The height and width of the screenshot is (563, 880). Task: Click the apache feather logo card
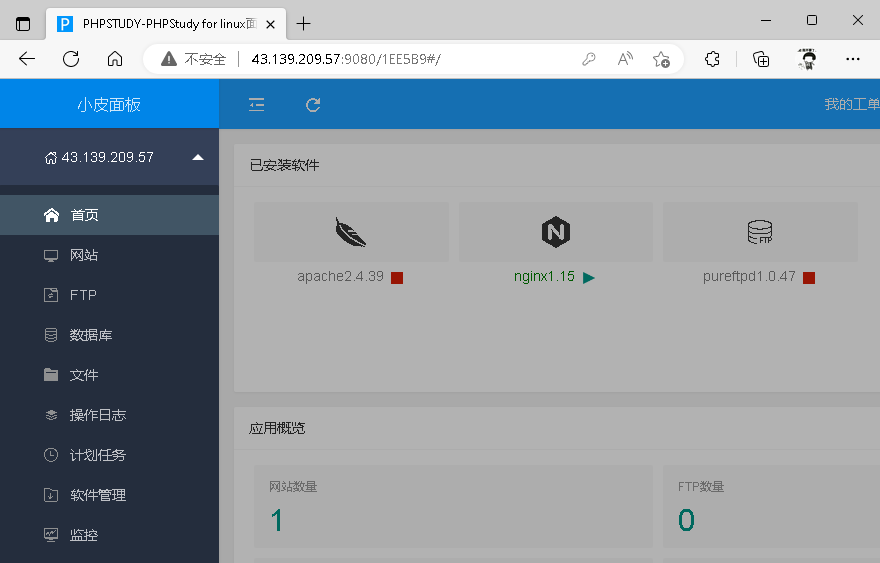[x=351, y=232]
